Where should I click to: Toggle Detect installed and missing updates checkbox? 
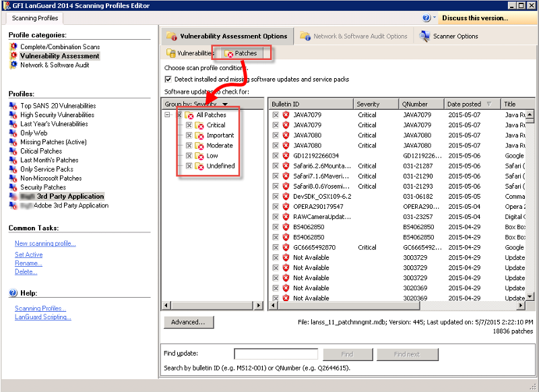pos(168,79)
